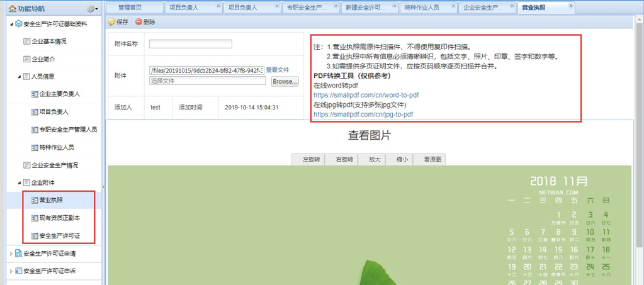This screenshot has height=285, width=644.
Task: Open the 查看文件 link
Action: 278,70
